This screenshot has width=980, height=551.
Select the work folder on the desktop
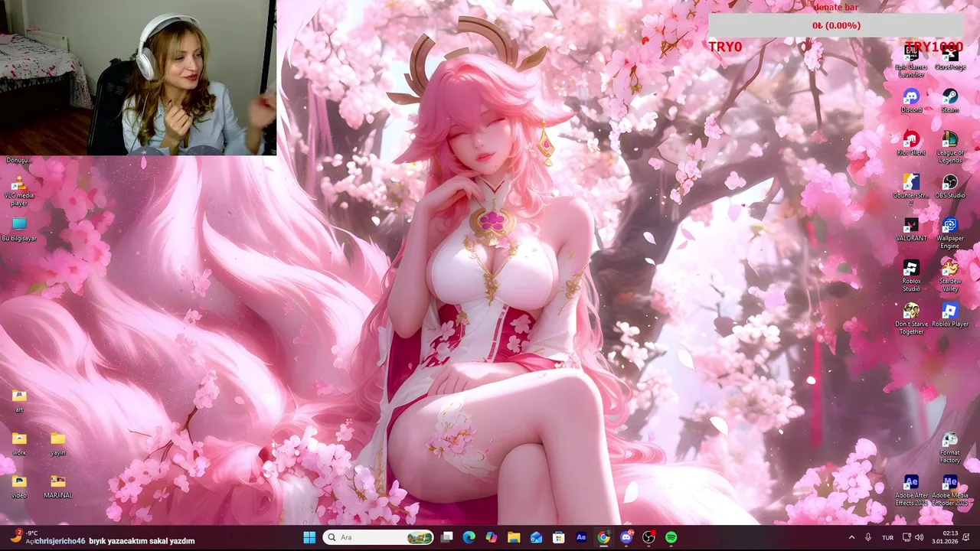pyautogui.click(x=19, y=443)
